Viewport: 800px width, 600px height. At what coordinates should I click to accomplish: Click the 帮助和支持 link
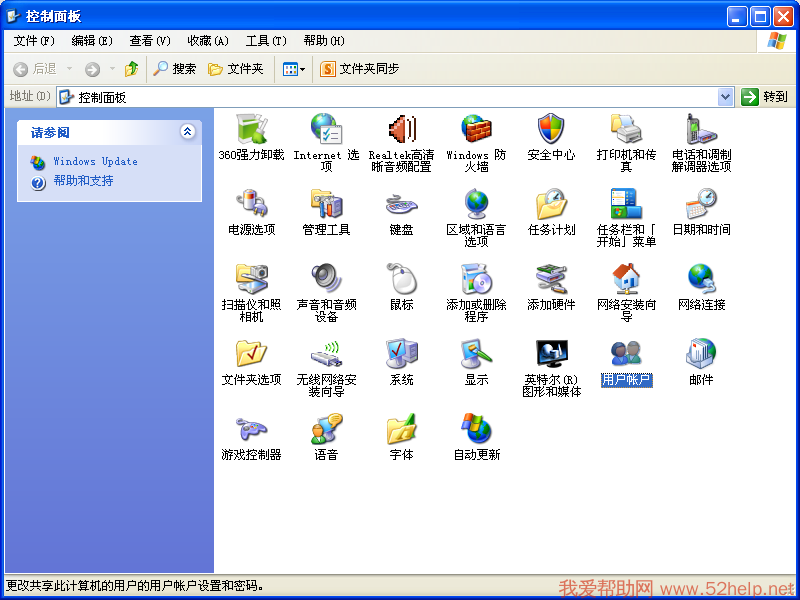[x=83, y=181]
